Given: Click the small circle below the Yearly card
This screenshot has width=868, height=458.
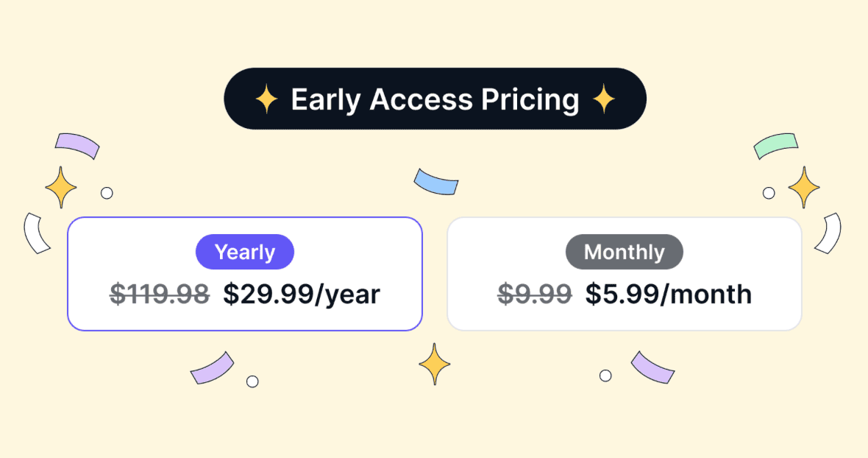Looking at the screenshot, I should pos(252,381).
